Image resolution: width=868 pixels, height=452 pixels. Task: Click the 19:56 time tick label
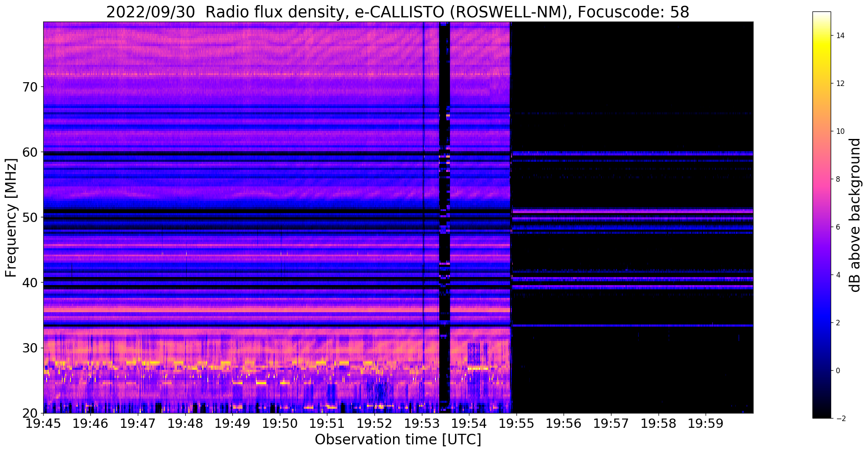tap(564, 423)
